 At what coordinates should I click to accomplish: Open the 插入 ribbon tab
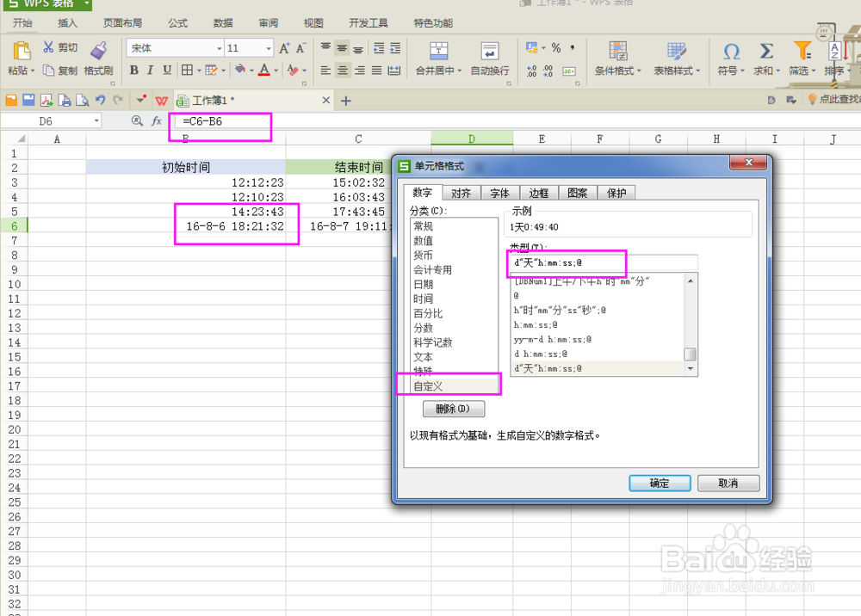[x=67, y=23]
